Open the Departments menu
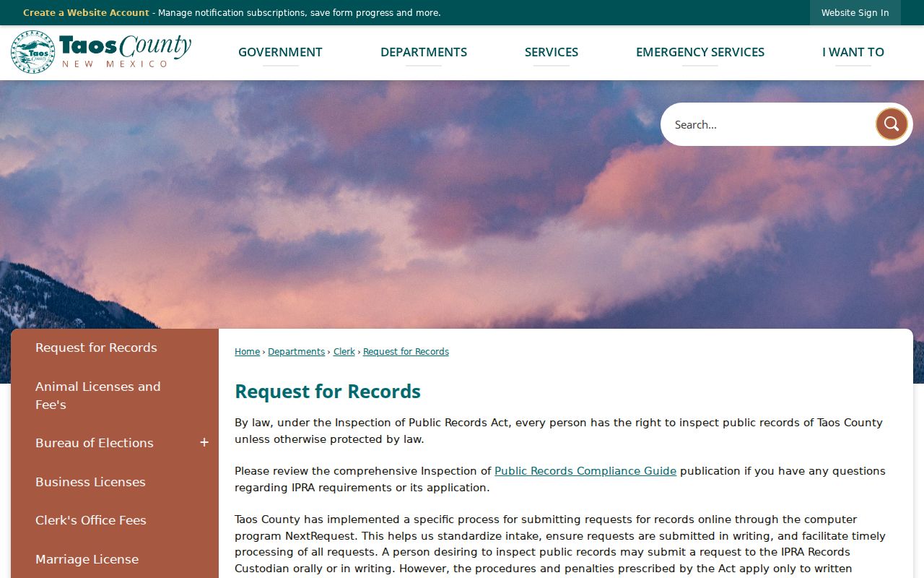The width and height of the screenshot is (924, 578). pos(424,52)
